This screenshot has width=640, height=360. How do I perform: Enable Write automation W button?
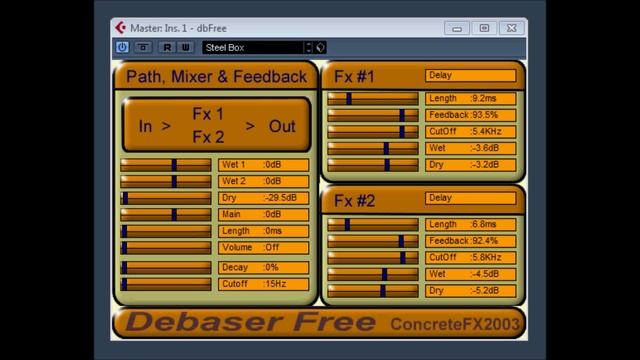coord(185,47)
